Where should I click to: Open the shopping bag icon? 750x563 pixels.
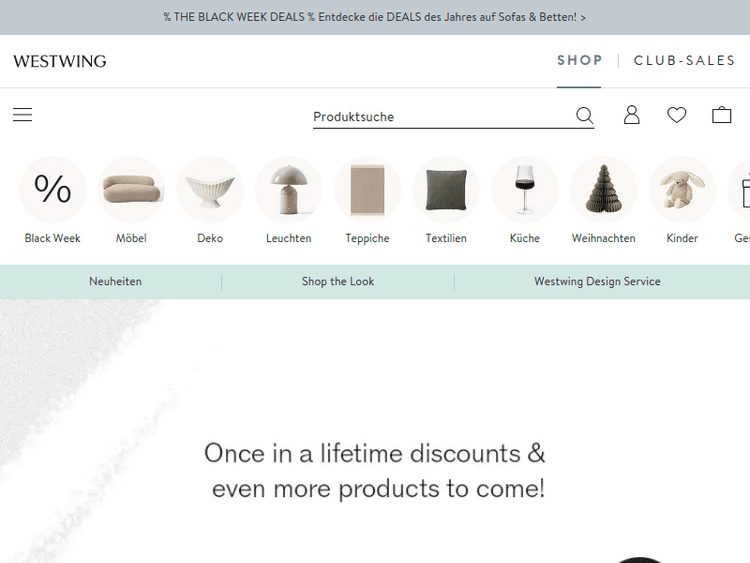[721, 115]
